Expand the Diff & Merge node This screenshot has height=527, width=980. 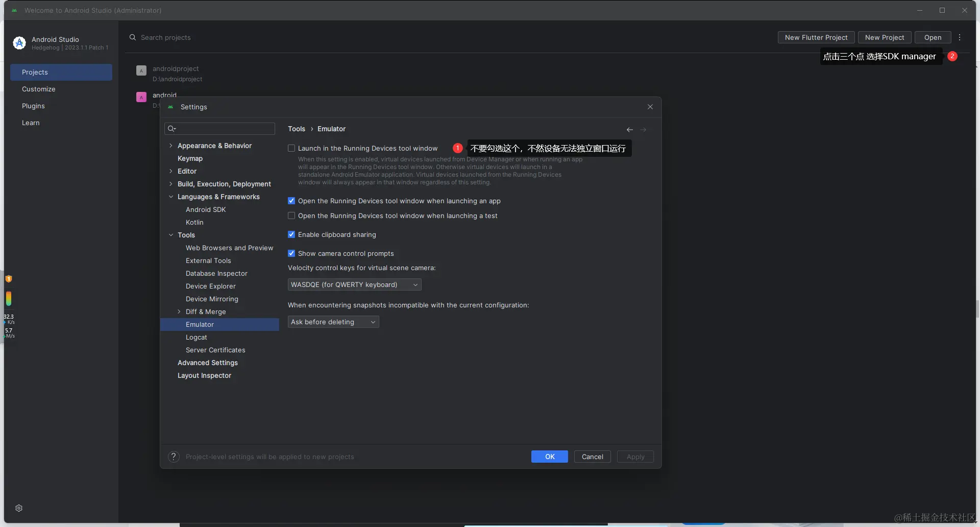179,312
